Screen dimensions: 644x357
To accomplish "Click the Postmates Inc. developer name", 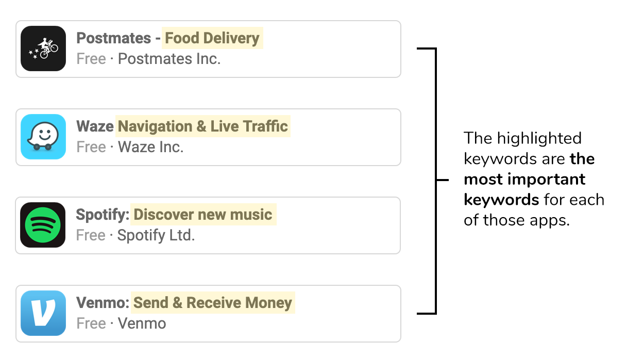I will pyautogui.click(x=170, y=59).
